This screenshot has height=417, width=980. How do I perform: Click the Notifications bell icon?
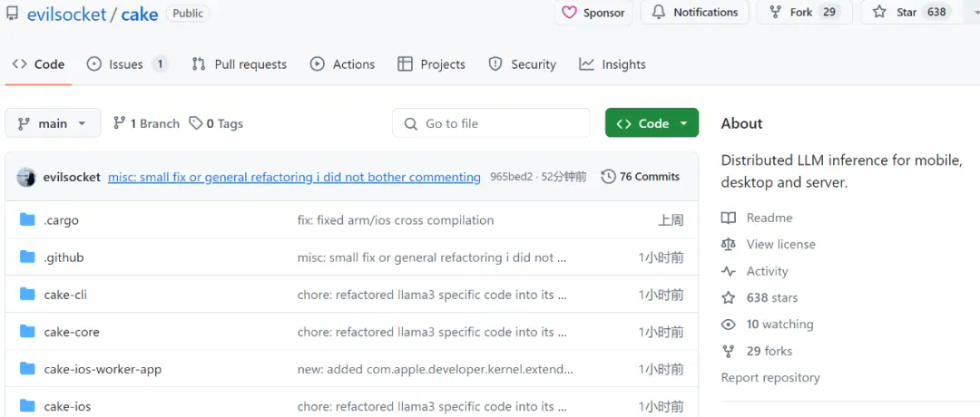tap(657, 13)
